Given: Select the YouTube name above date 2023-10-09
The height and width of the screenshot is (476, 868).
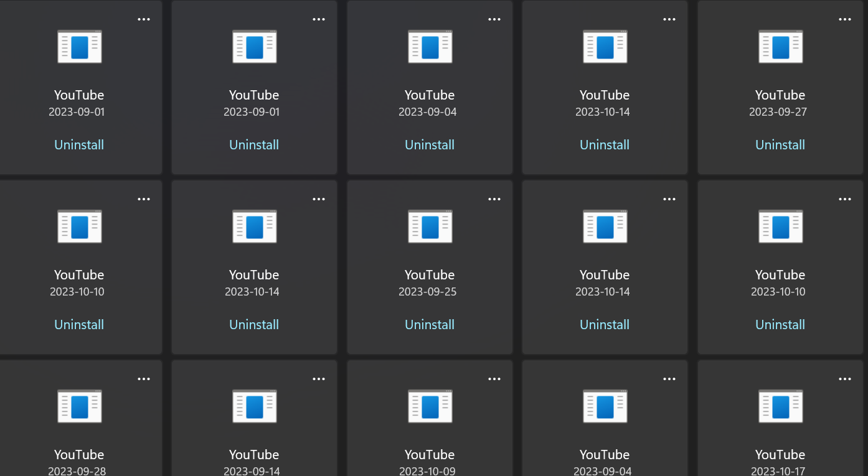Looking at the screenshot, I should (x=430, y=455).
